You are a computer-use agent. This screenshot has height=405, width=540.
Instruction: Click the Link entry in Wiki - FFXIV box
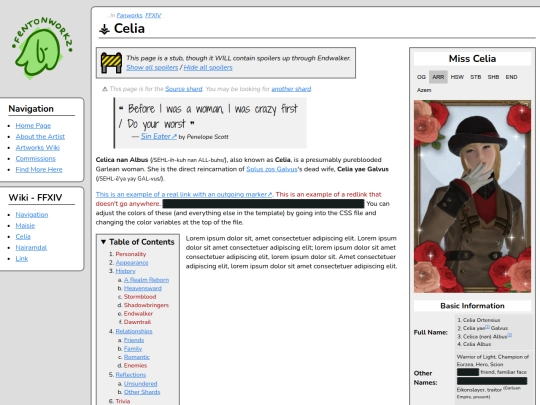point(22,259)
